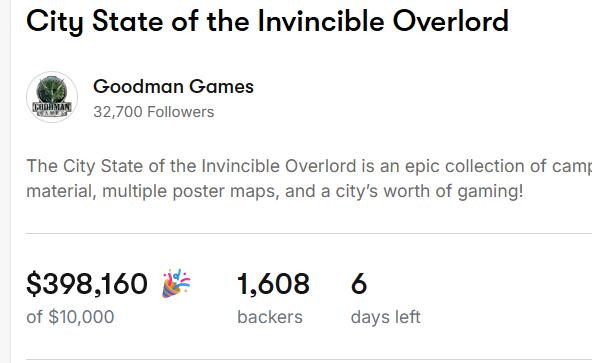
Task: Click the word gaming! ending the description
Action: click(490, 191)
